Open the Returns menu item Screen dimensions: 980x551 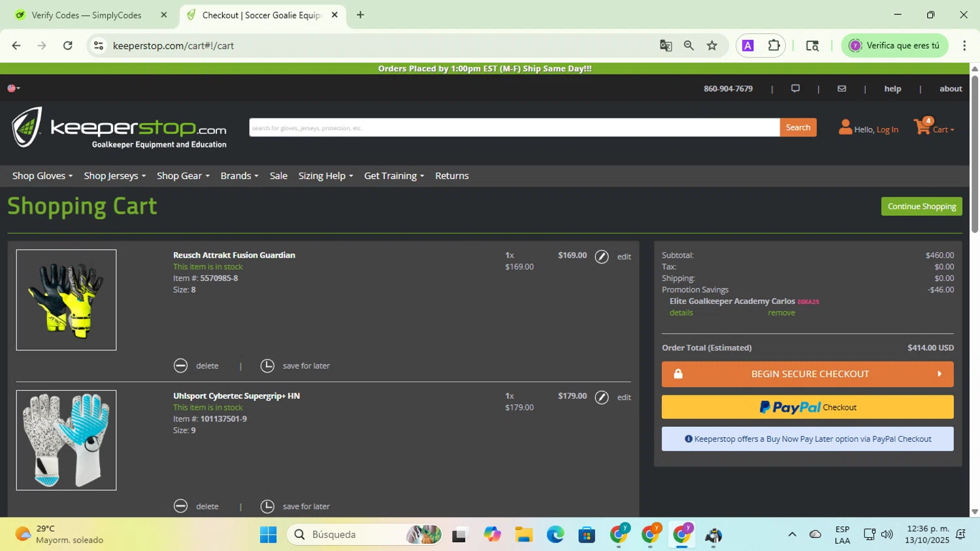coord(452,176)
